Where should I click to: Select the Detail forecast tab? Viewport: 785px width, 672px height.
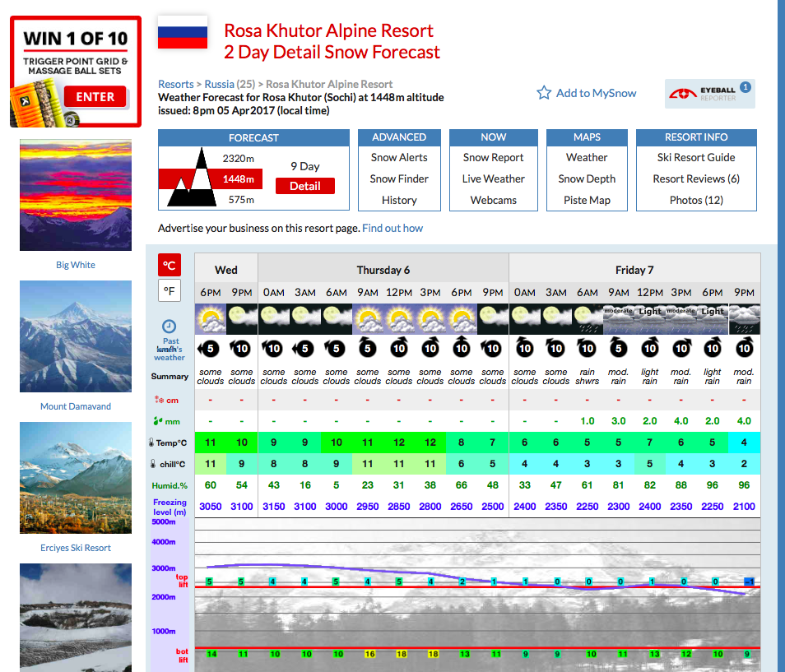[x=305, y=186]
